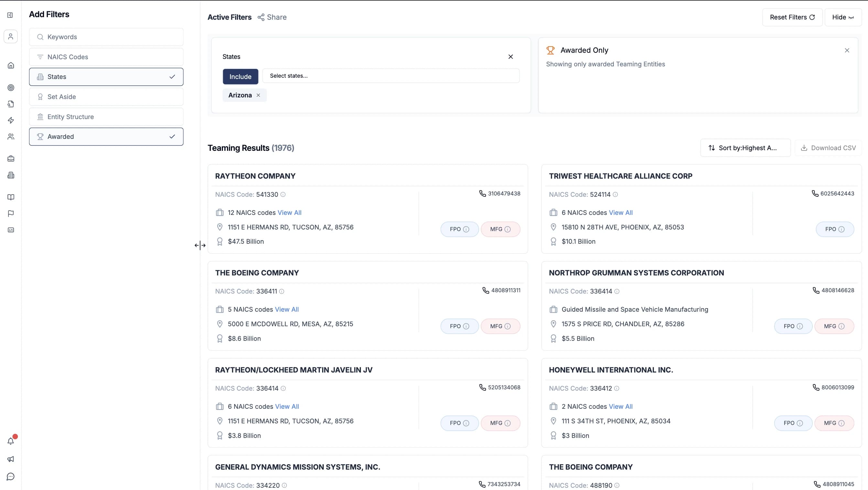Click the FPO badge on Triwest Healthcare card

835,229
